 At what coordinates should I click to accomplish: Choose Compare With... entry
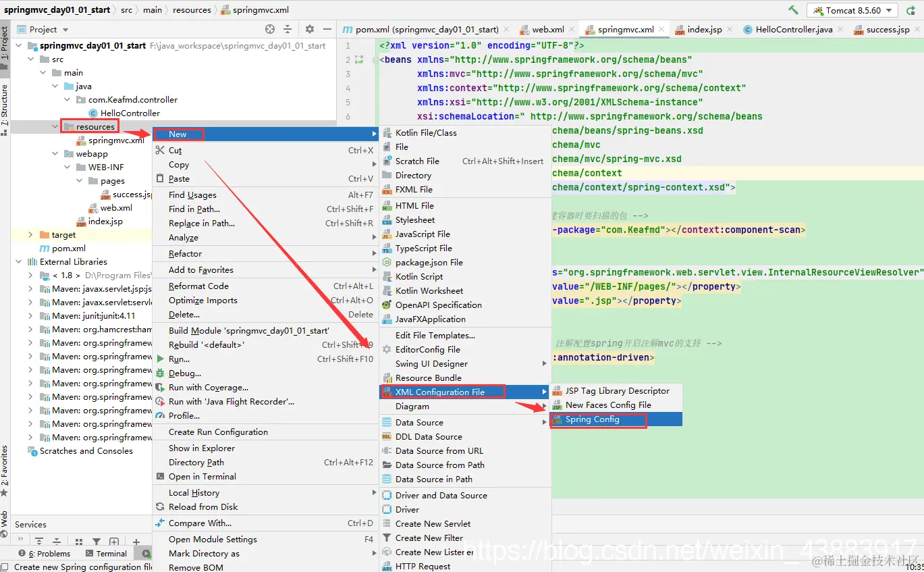265,523
